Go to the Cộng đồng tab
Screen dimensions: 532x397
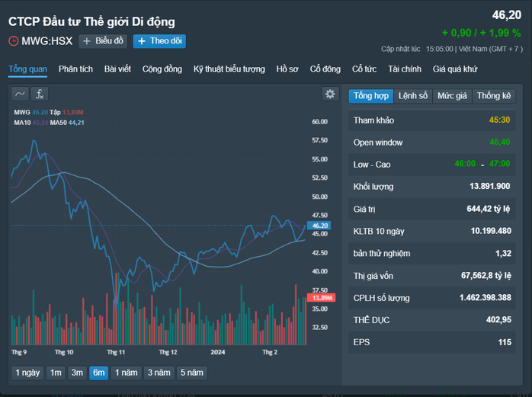tap(162, 69)
